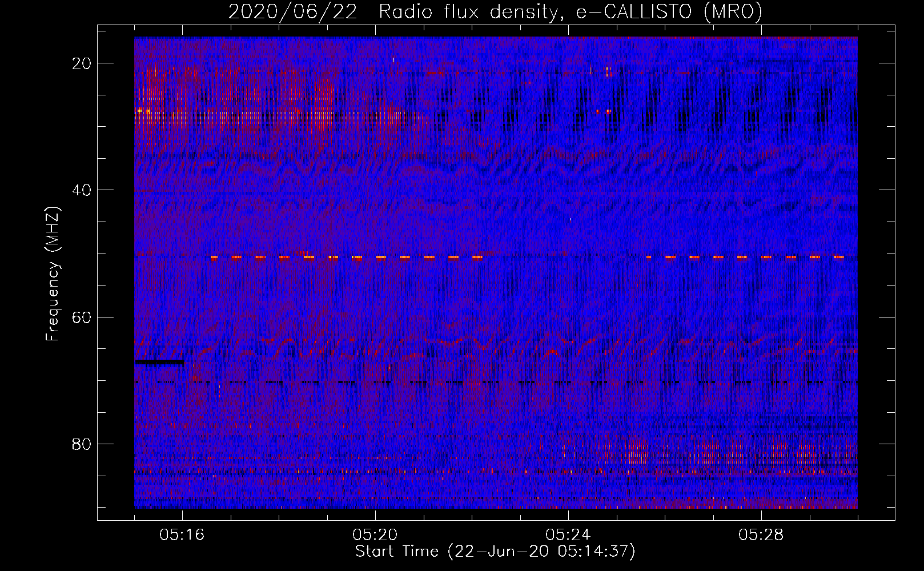Click the Start Time axis label
The height and width of the screenshot is (571, 924).
(495, 552)
